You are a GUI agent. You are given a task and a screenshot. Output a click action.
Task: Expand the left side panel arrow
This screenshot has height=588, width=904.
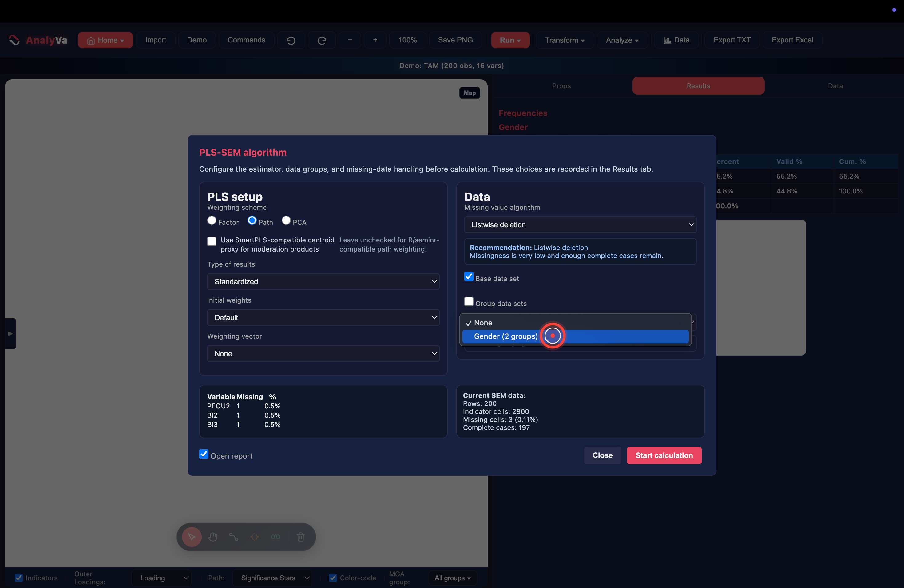(10, 333)
